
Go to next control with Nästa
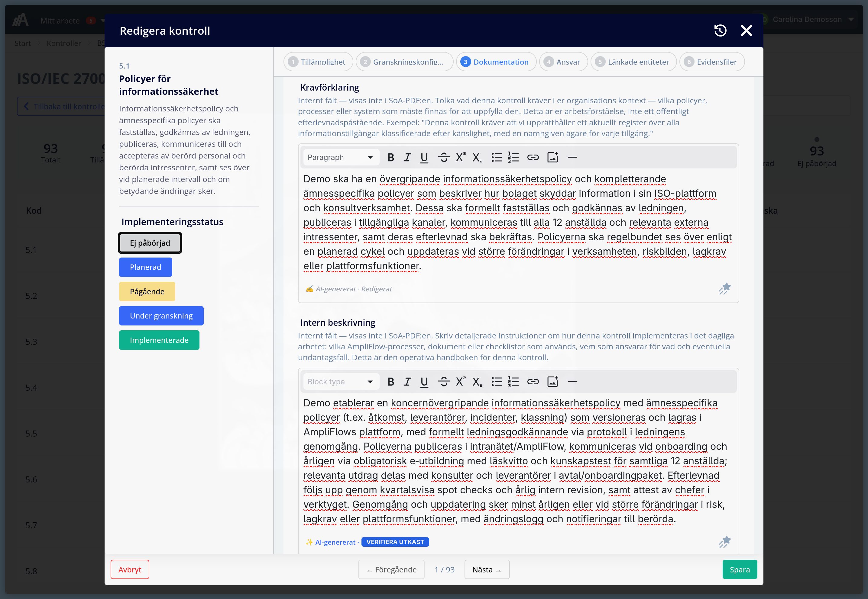pos(486,569)
